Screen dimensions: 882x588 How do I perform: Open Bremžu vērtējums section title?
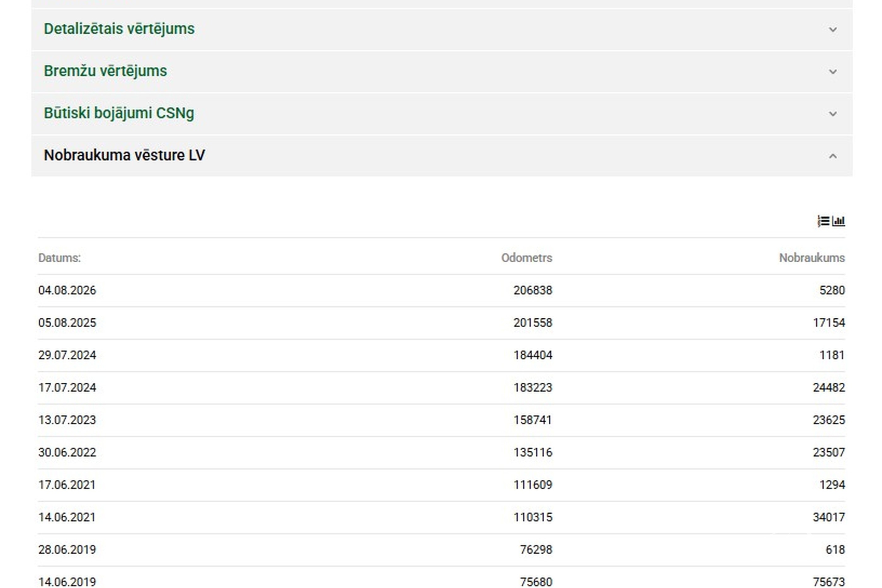pyautogui.click(x=106, y=71)
